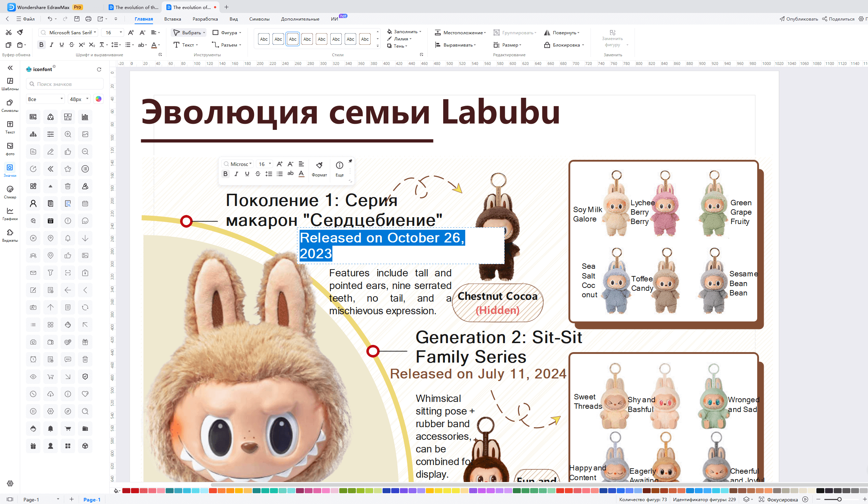Open the Заполнить fill dropdown
The width and height of the screenshot is (868, 504).
404,31
